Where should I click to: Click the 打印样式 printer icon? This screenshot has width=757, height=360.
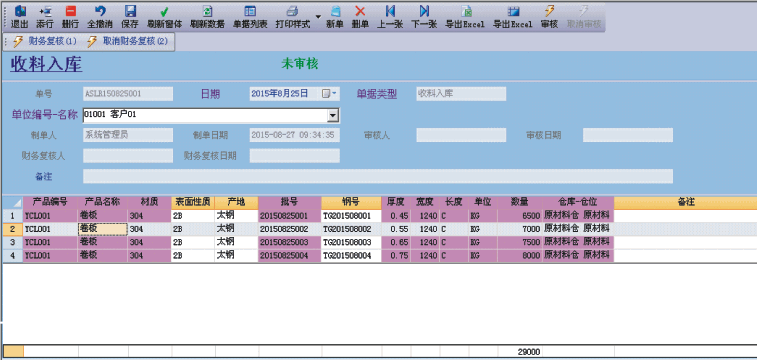click(293, 16)
